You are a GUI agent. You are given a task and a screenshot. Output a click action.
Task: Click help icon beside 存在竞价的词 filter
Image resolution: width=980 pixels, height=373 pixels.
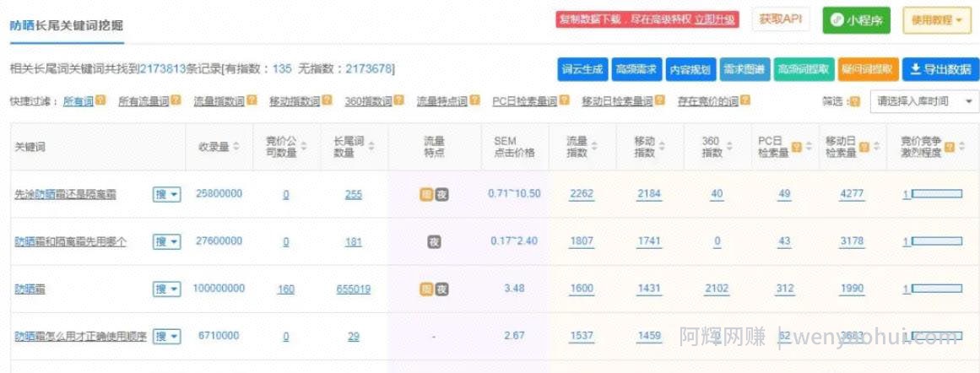(745, 100)
